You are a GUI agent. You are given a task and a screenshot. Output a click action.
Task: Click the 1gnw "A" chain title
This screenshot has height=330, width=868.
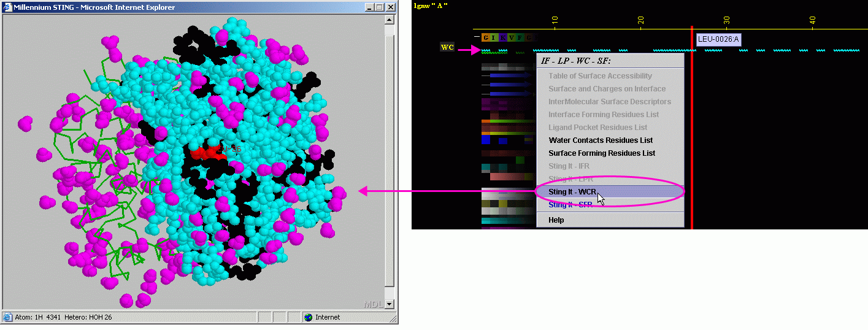[x=431, y=6]
